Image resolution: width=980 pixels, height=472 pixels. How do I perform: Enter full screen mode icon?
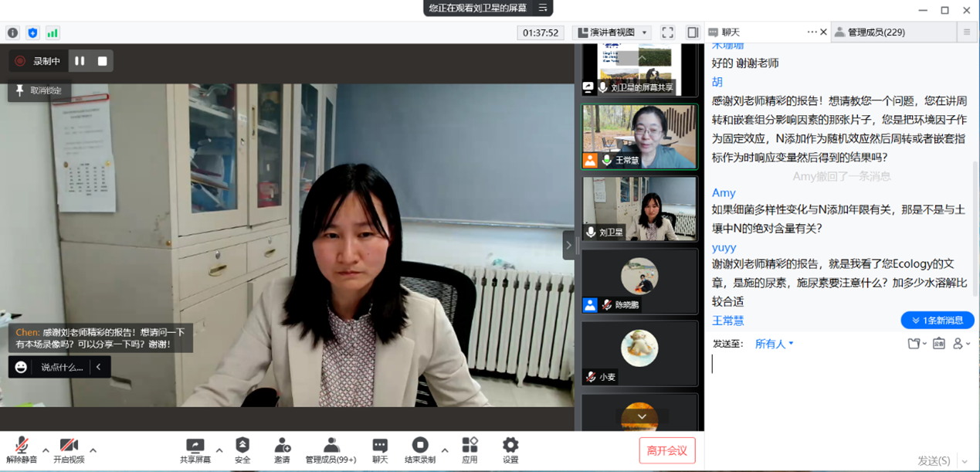point(668,32)
